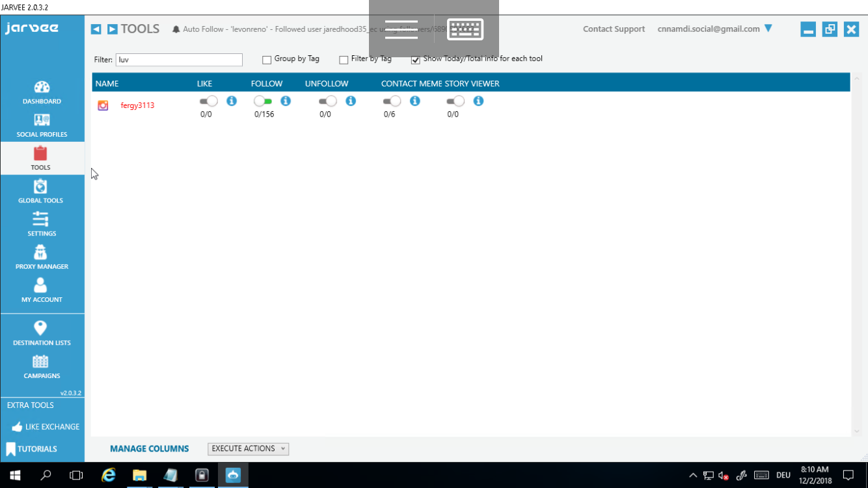Enable Filter by Tag checkbox
Image resolution: width=868 pixels, height=488 pixels.
coord(344,60)
